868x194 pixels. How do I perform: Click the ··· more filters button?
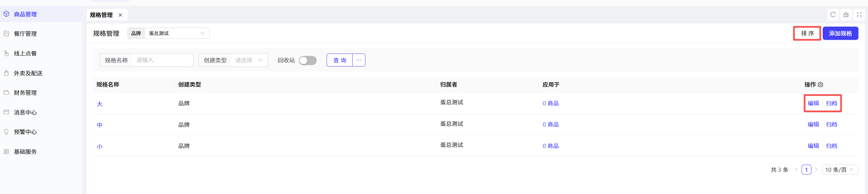click(x=359, y=60)
